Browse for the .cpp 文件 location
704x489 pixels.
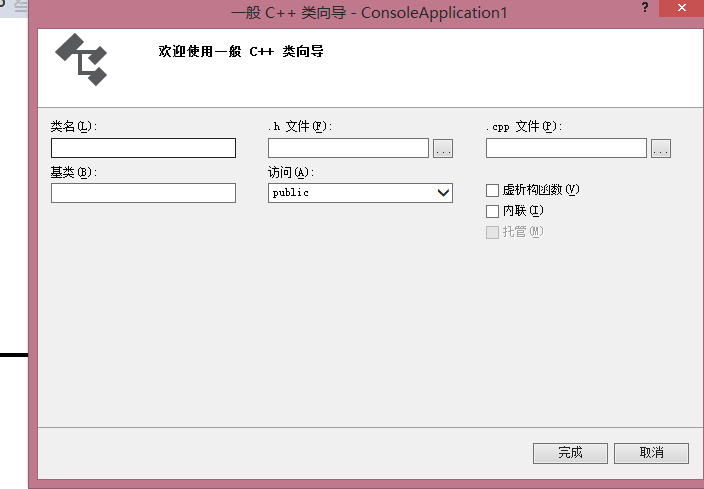coord(661,149)
